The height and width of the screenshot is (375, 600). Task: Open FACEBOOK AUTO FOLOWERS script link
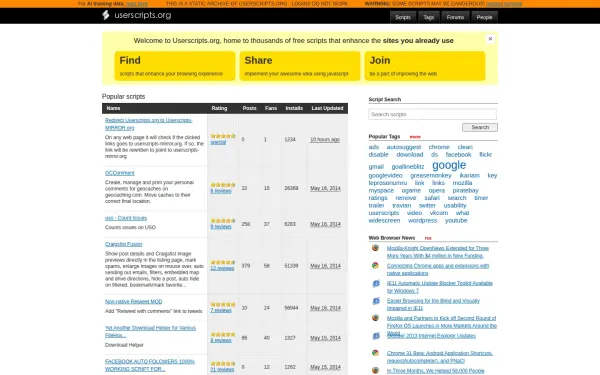150,365
